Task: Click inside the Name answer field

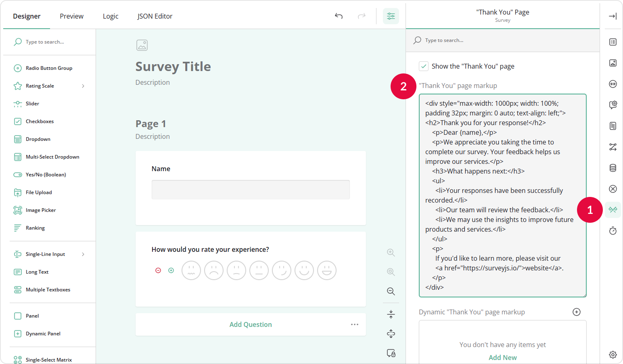Action: pos(251,189)
